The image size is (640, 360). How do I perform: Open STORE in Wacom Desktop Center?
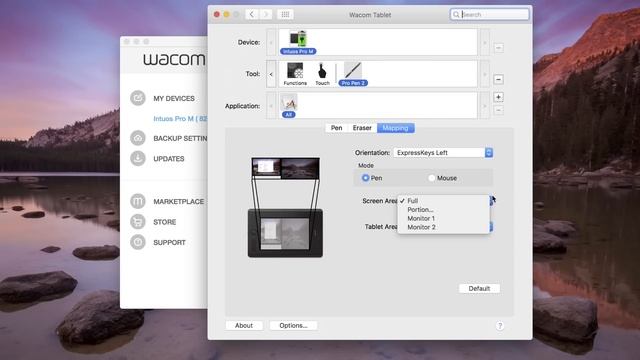[164, 222]
